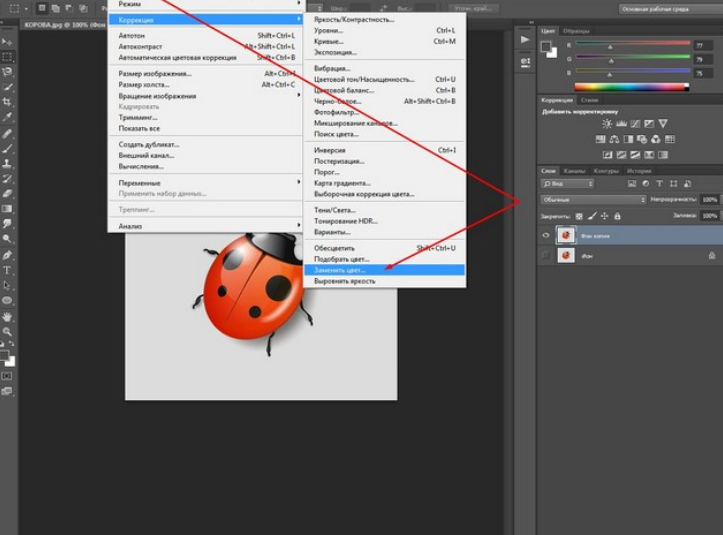Viewport: 723px width, 535px height.
Task: Show the 'Фон' layer via visibility box
Action: click(x=546, y=256)
